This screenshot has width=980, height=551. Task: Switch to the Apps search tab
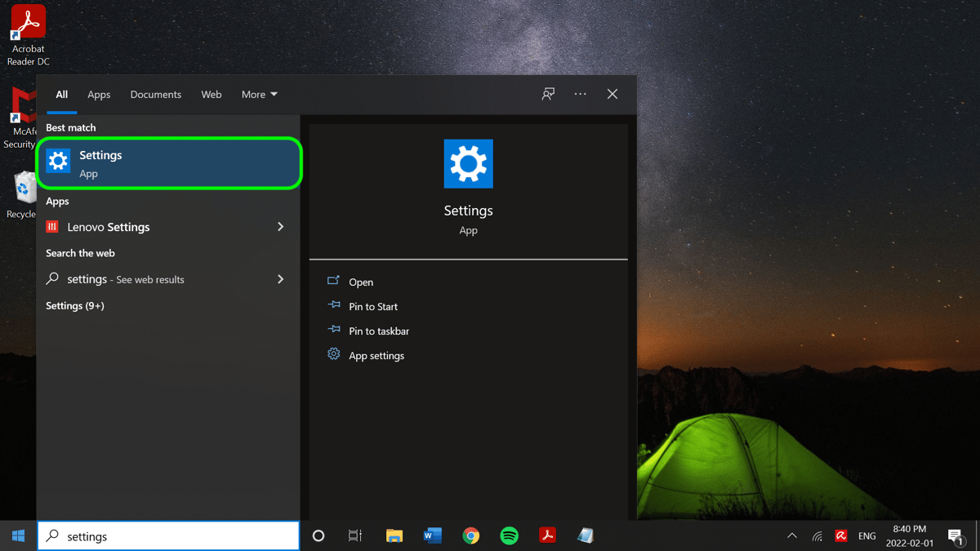click(99, 94)
